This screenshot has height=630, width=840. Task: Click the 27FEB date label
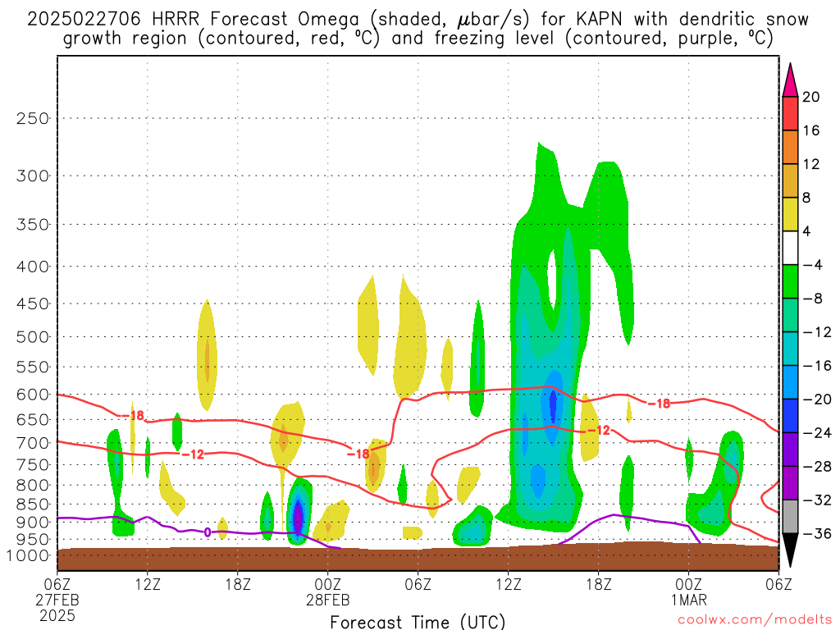[57, 600]
